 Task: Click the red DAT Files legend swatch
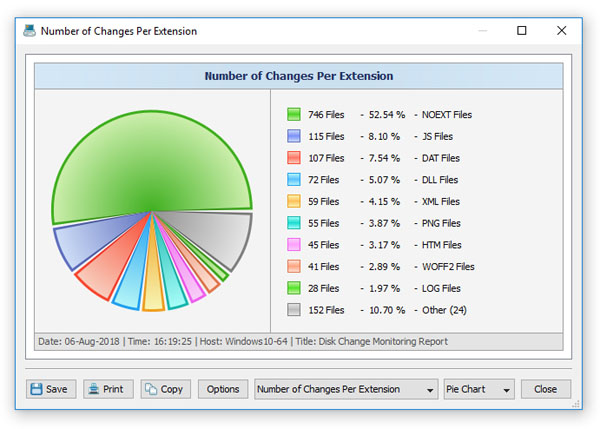tap(294, 158)
